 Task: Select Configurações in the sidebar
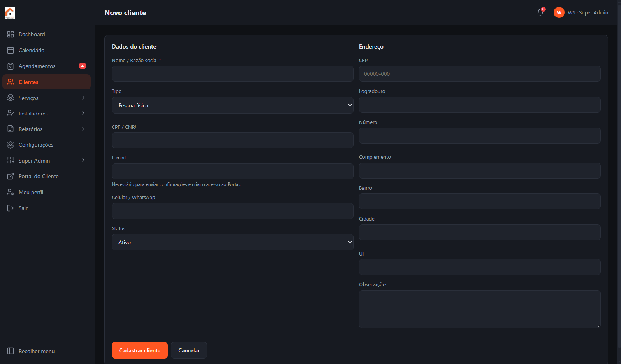pyautogui.click(x=46, y=145)
